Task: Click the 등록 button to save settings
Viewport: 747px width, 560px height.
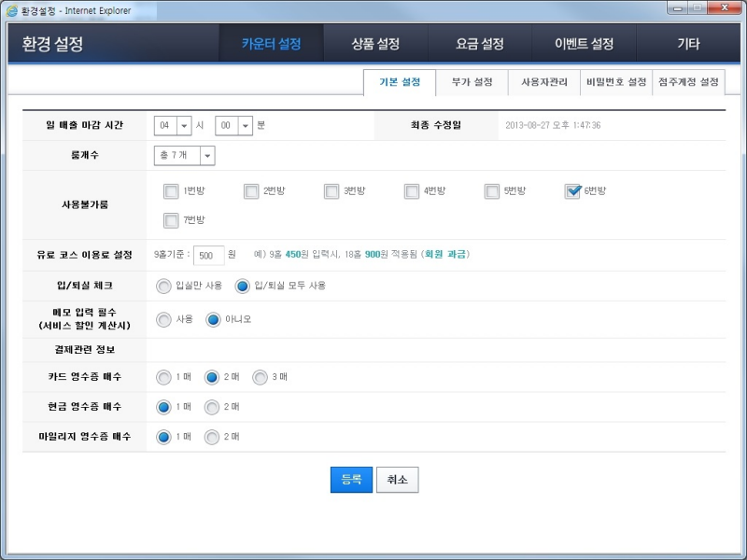Action: (350, 479)
